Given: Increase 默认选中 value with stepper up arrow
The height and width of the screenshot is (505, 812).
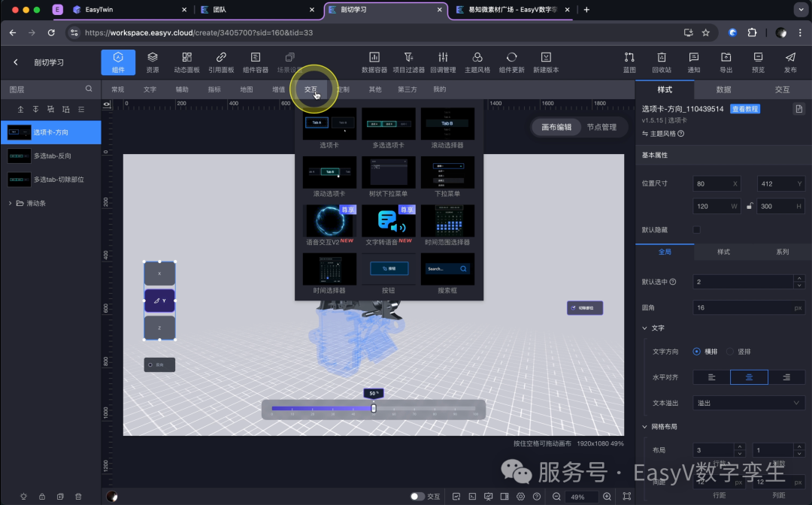Looking at the screenshot, I should [x=799, y=278].
